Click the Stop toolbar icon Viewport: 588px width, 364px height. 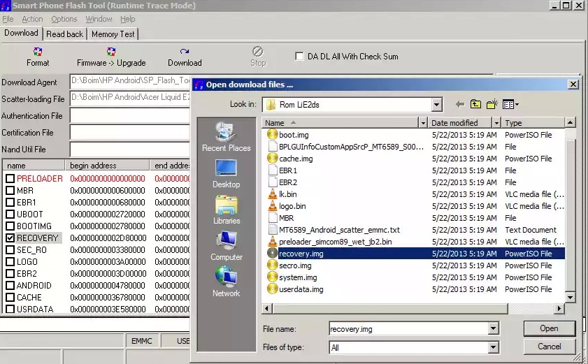pyautogui.click(x=257, y=52)
